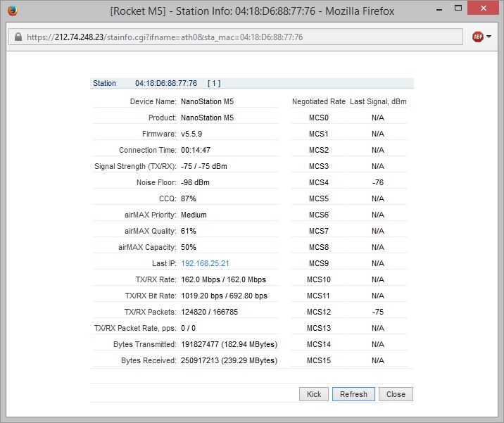Click connection time 00:14:47
504x423 pixels.
tap(196, 150)
